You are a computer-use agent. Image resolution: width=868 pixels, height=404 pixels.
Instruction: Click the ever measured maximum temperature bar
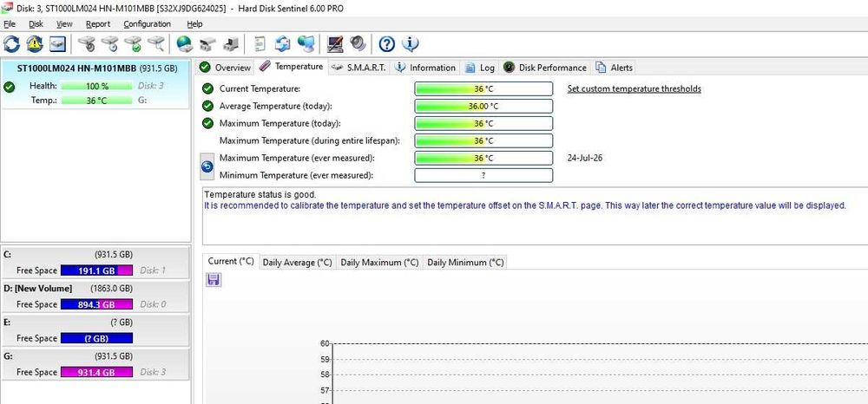(483, 158)
